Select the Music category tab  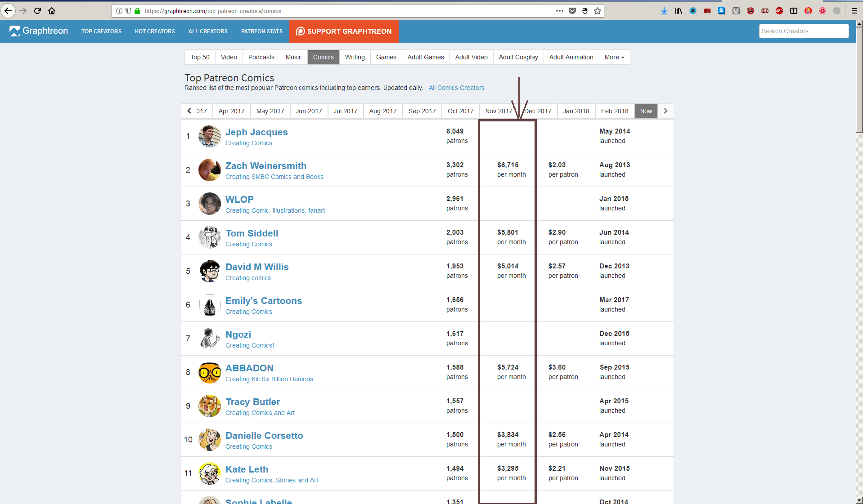[293, 57]
